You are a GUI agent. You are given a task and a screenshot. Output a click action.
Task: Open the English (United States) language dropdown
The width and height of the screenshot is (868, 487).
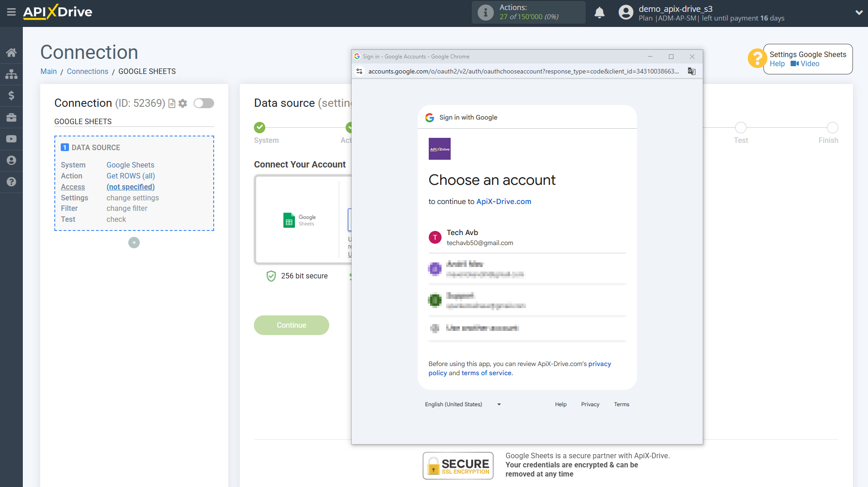(x=463, y=404)
